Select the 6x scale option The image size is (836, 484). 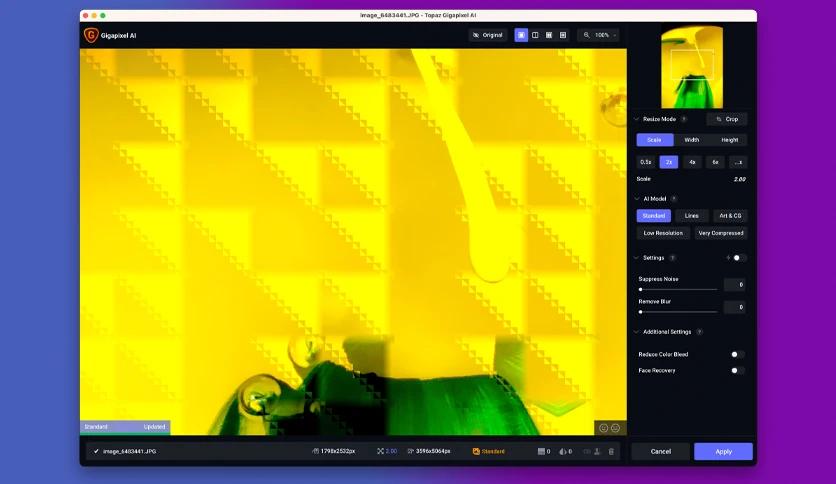tap(715, 162)
